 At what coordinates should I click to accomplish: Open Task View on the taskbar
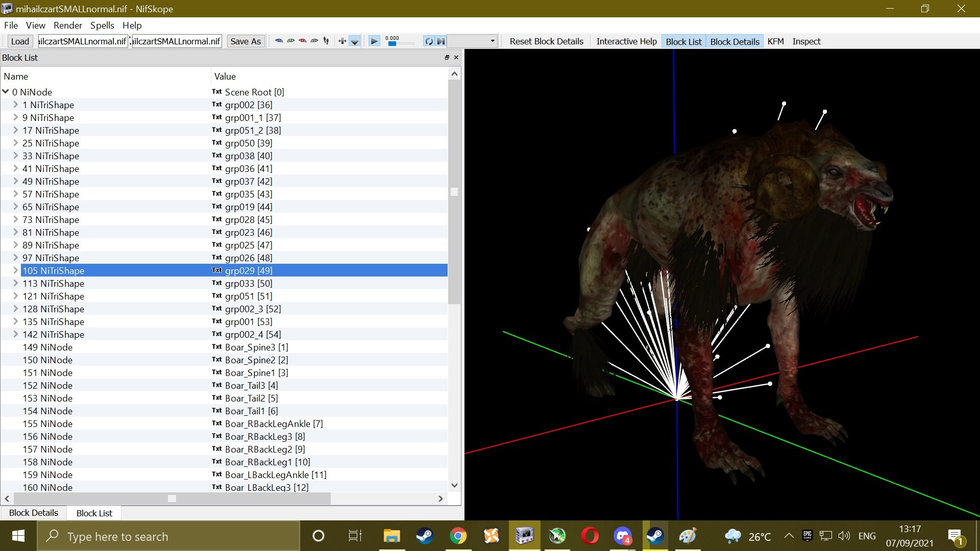click(355, 536)
